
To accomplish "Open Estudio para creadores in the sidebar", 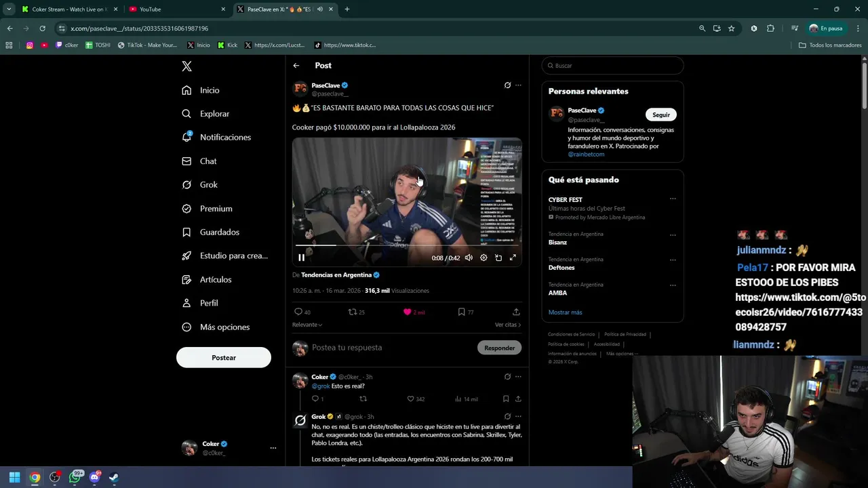I will pyautogui.click(x=224, y=256).
